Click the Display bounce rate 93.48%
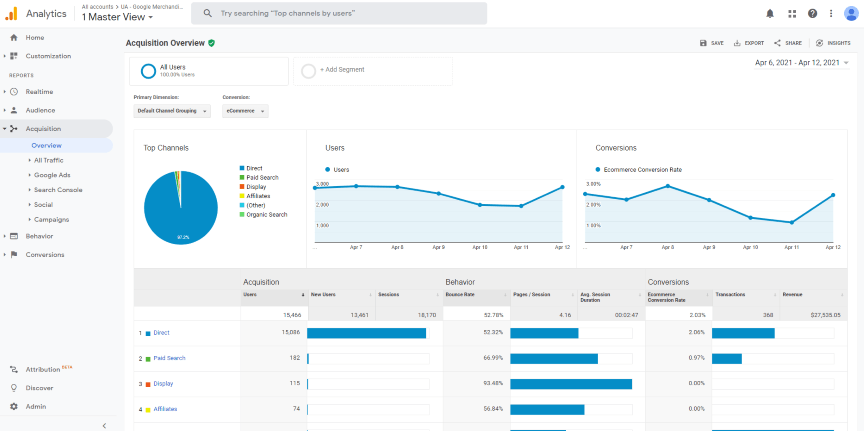 click(x=494, y=384)
